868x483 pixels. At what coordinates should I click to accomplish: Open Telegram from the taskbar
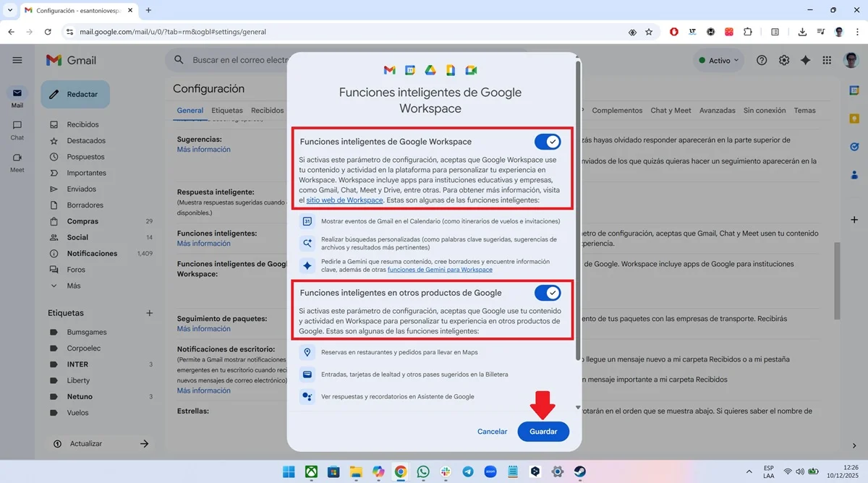tap(468, 471)
